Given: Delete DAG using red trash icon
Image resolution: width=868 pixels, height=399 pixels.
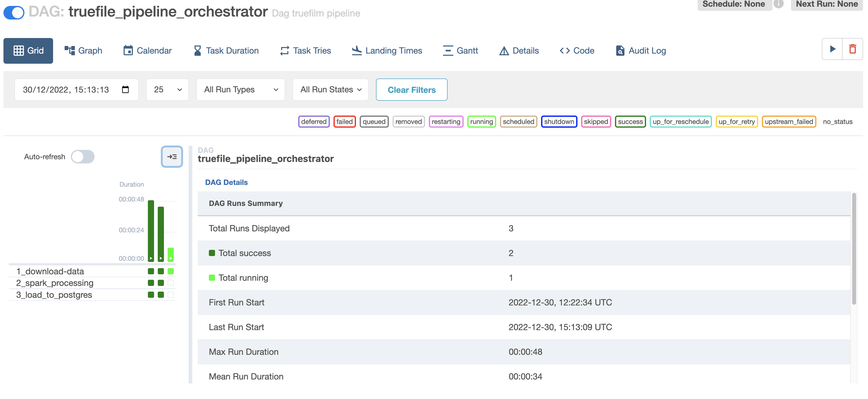Looking at the screenshot, I should pos(852,49).
